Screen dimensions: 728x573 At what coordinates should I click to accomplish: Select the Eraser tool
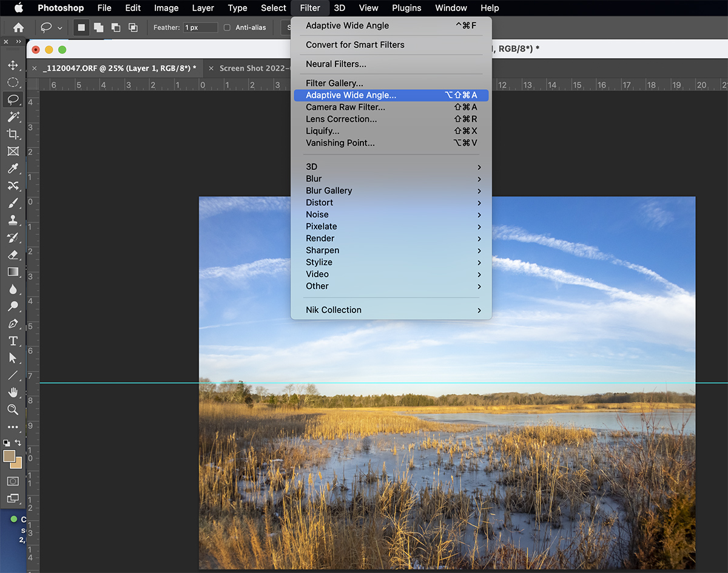point(13,255)
